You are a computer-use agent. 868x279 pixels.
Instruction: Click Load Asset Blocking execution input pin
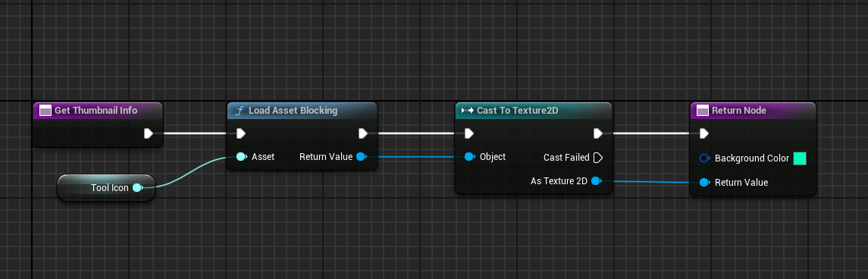coord(241,133)
